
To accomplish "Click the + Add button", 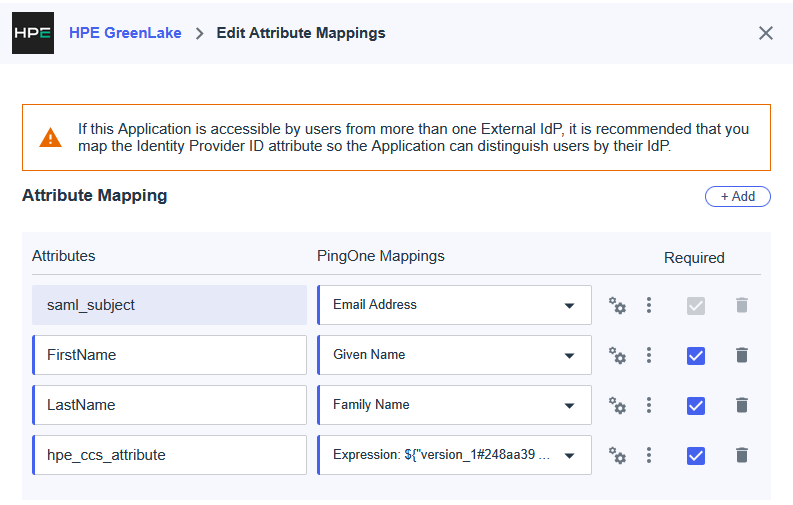I will click(x=737, y=196).
